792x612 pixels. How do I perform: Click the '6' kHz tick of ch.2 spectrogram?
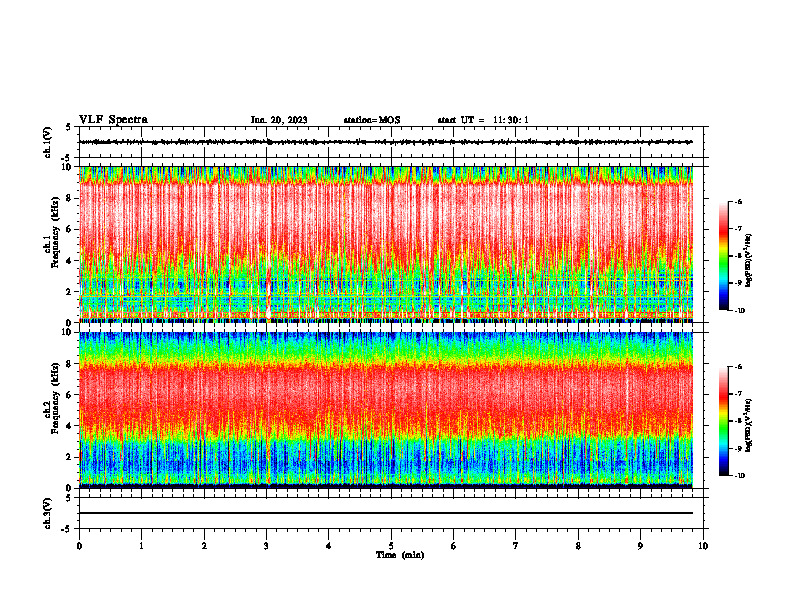tap(70, 395)
